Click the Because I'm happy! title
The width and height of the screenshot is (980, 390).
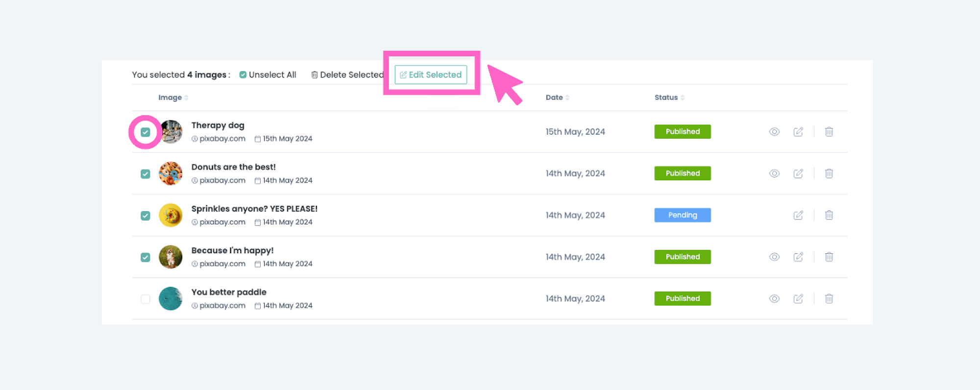coord(232,250)
